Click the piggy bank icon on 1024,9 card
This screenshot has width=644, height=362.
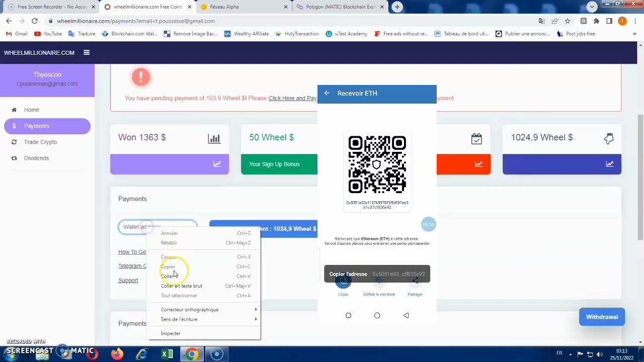pyautogui.click(x=609, y=138)
